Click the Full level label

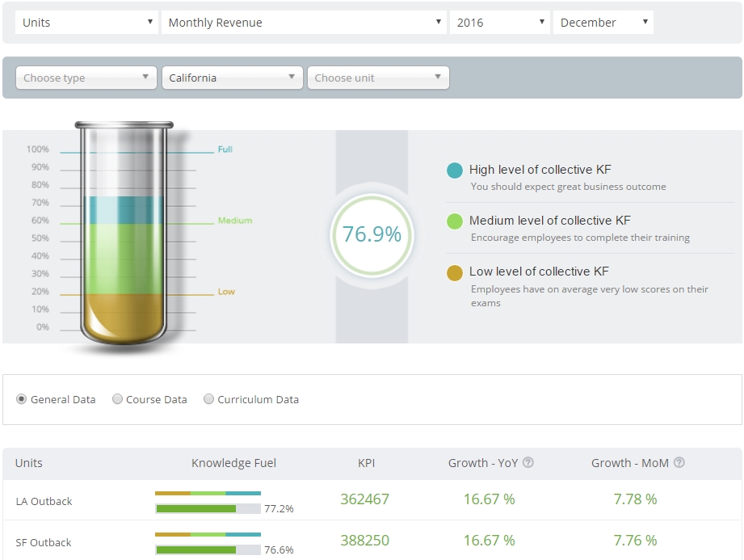225,149
